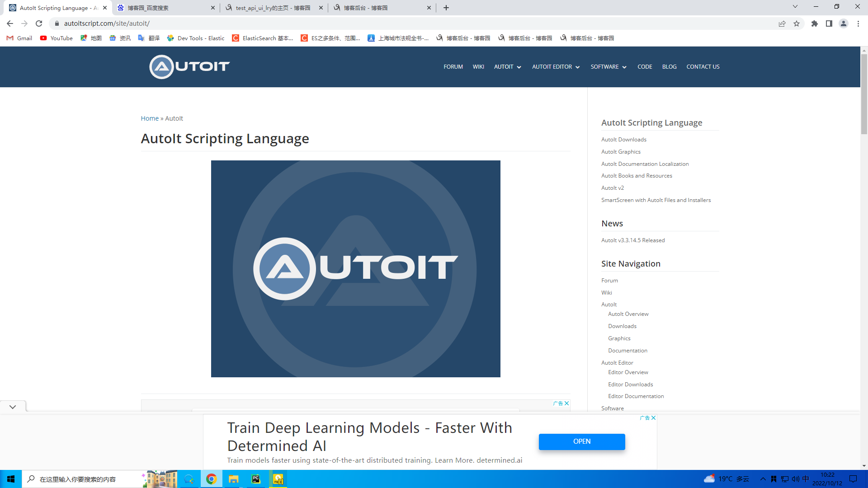Switch to the fourth 博客后台 - 博客园 tab
868x488 pixels.
(x=381, y=8)
